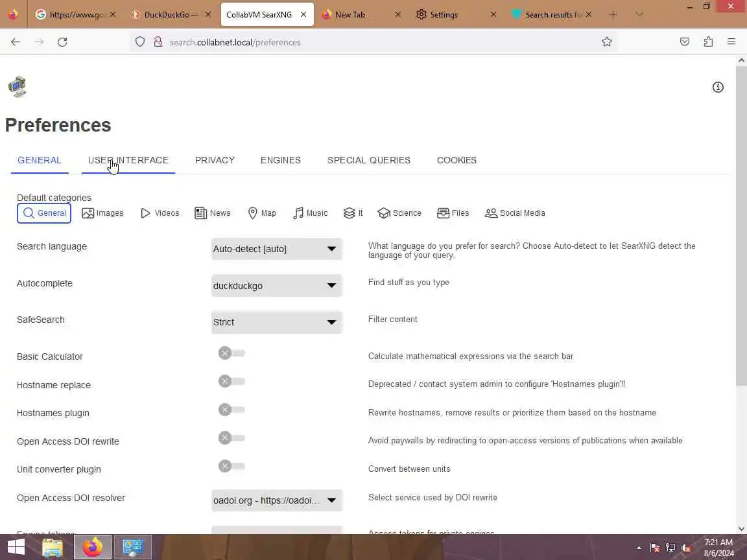Switch to the USER INTERFACE tab
747x560 pixels.
click(x=128, y=160)
